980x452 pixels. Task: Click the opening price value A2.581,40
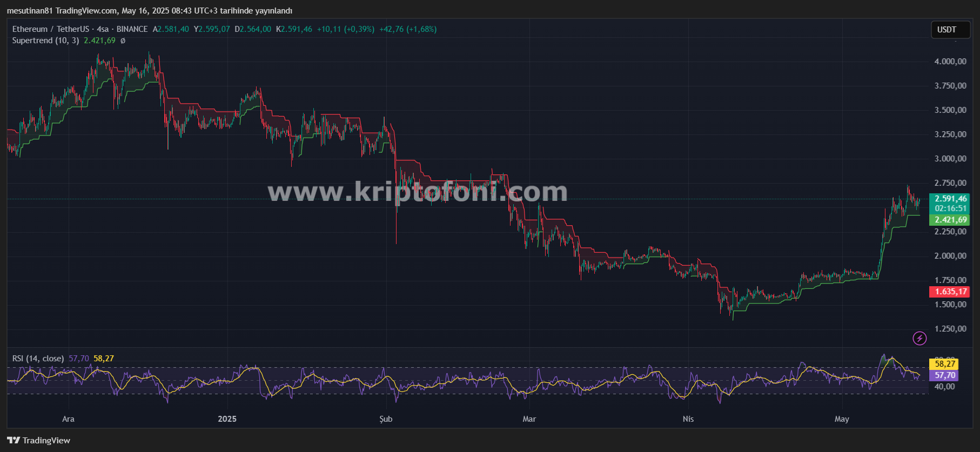point(171,29)
